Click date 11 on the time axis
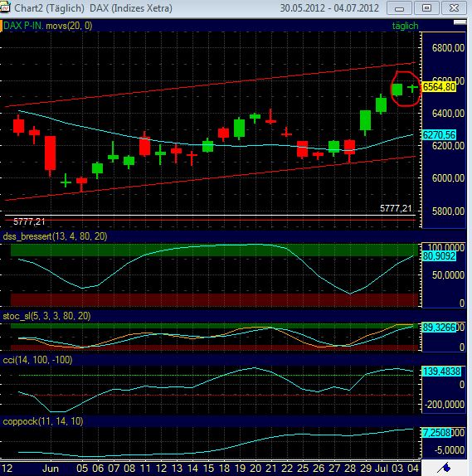472x476 pixels. coord(145,469)
